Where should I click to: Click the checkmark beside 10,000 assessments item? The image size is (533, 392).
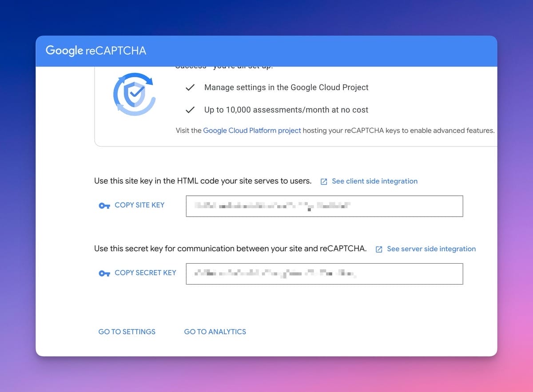[x=190, y=110]
